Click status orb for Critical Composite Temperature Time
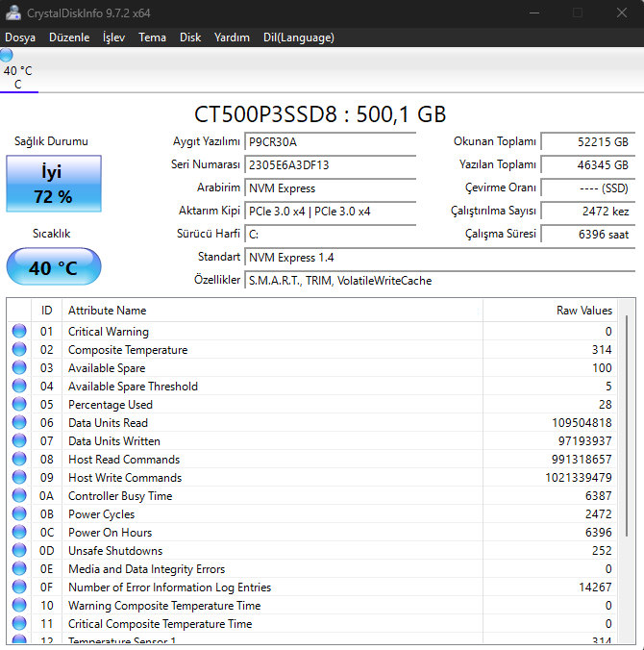 pos(19,623)
